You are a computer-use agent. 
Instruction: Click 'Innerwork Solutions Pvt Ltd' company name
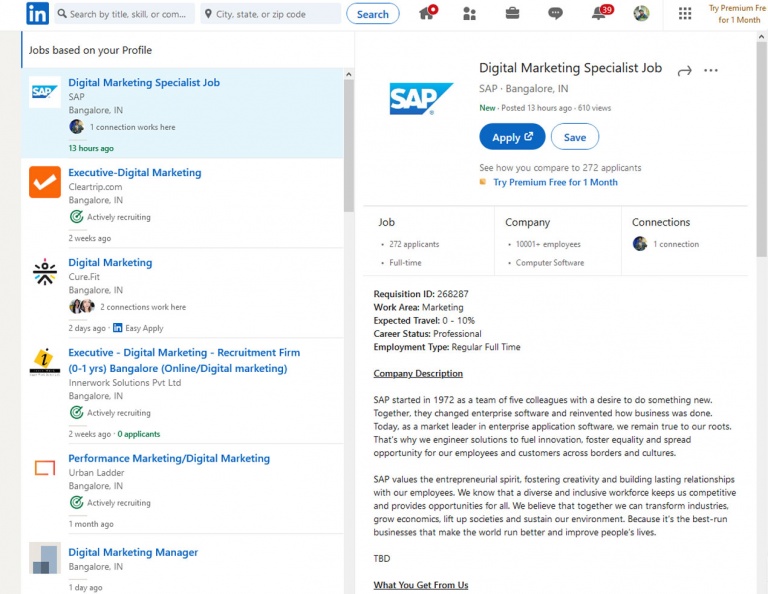point(124,382)
